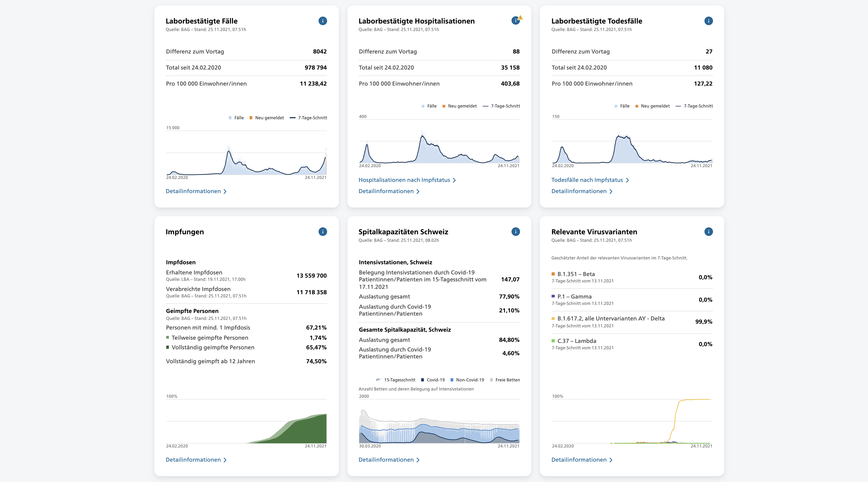Open Detailinformationen link under Laborbestätigte Fälle

193,191
